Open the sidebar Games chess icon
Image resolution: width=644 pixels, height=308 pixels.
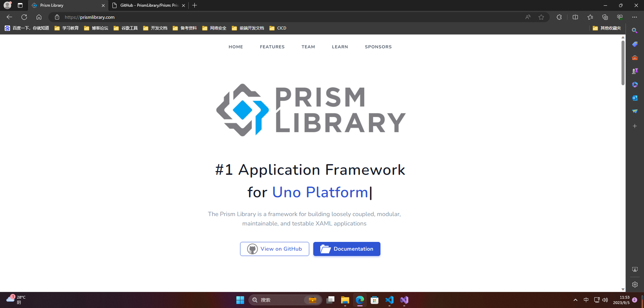[x=635, y=71]
